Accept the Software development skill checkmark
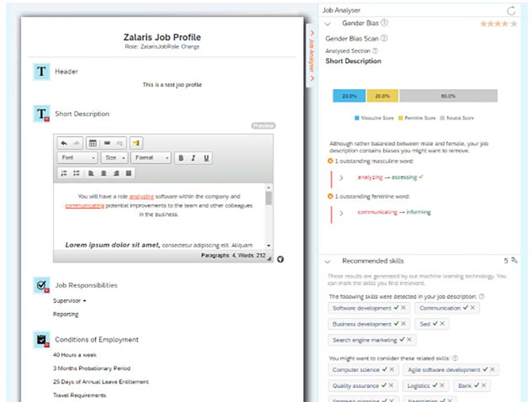The image size is (532, 402). [x=396, y=307]
